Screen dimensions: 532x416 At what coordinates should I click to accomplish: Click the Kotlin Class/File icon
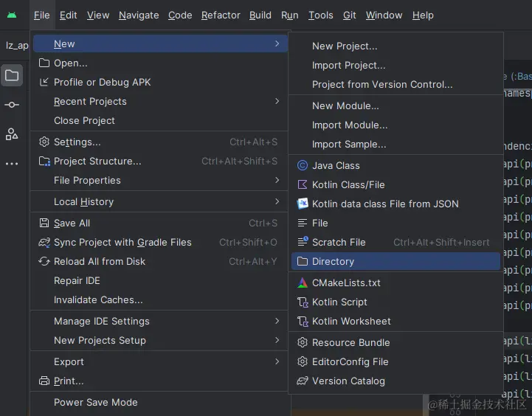point(302,185)
